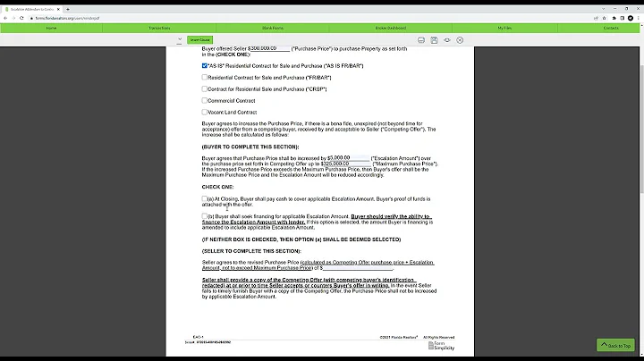Click the heading 'BUYER TO COMPLETE THIS SECTION'
The image size is (644, 361).
250,147
